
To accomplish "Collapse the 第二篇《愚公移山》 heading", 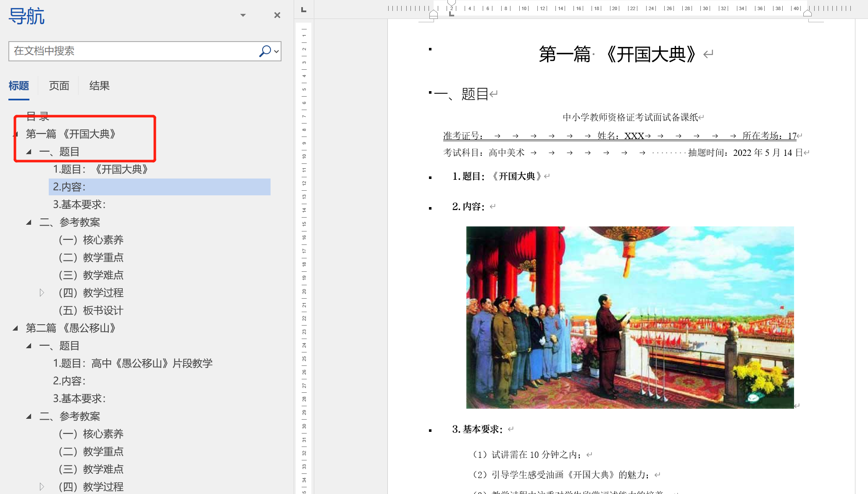I will (x=16, y=328).
